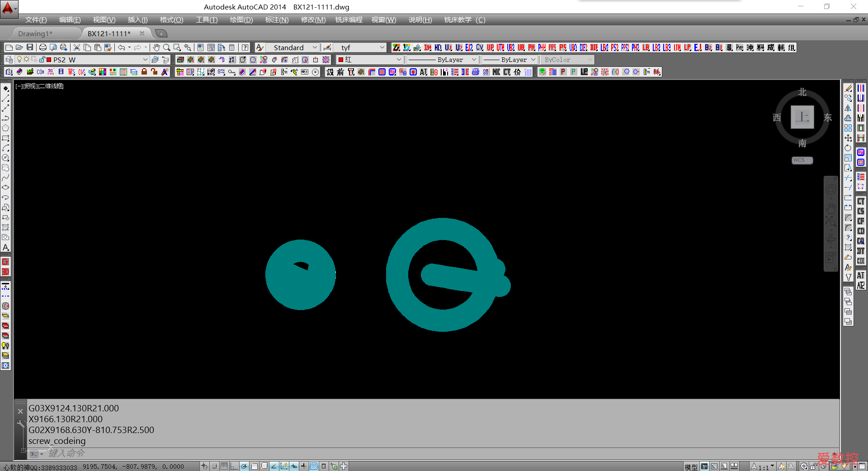The image size is (868, 471).
Task: Select the Offset modify tool
Action: 848,118
